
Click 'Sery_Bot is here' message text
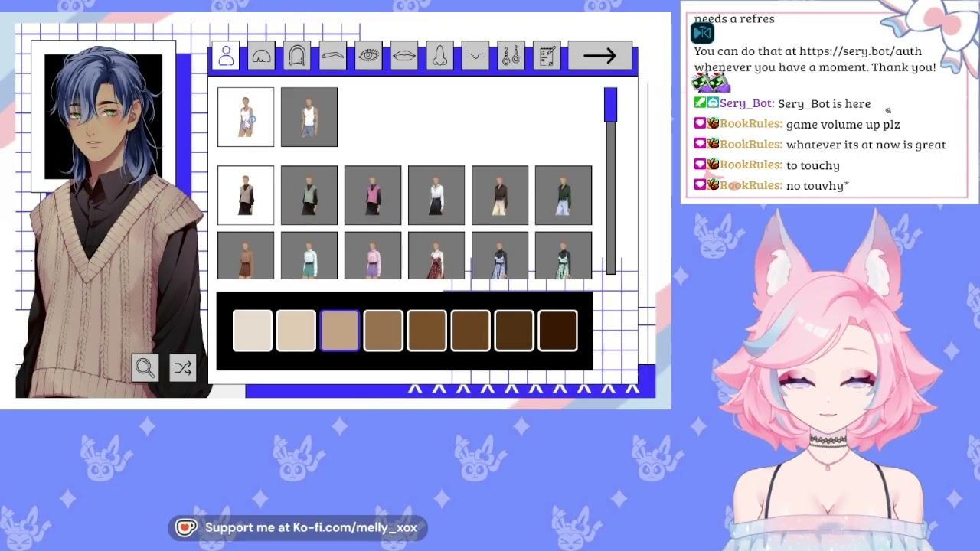tap(825, 103)
